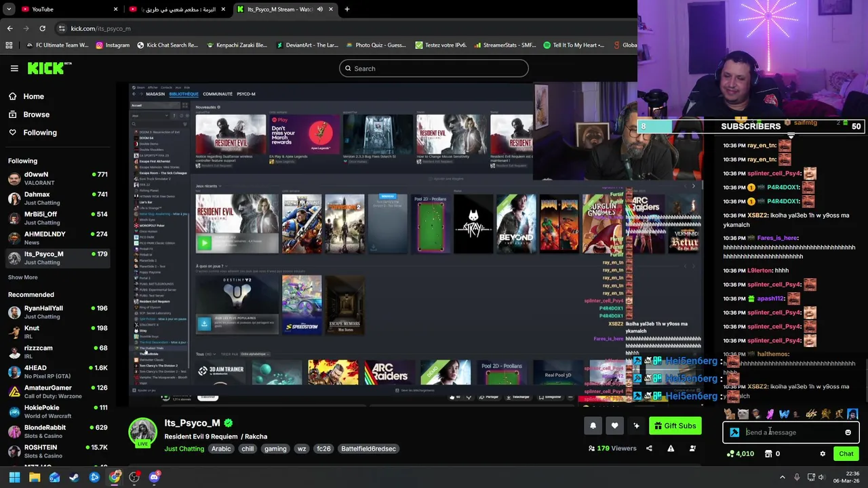The width and height of the screenshot is (868, 488).
Task: Open the channel shop icon
Action: [768, 454]
